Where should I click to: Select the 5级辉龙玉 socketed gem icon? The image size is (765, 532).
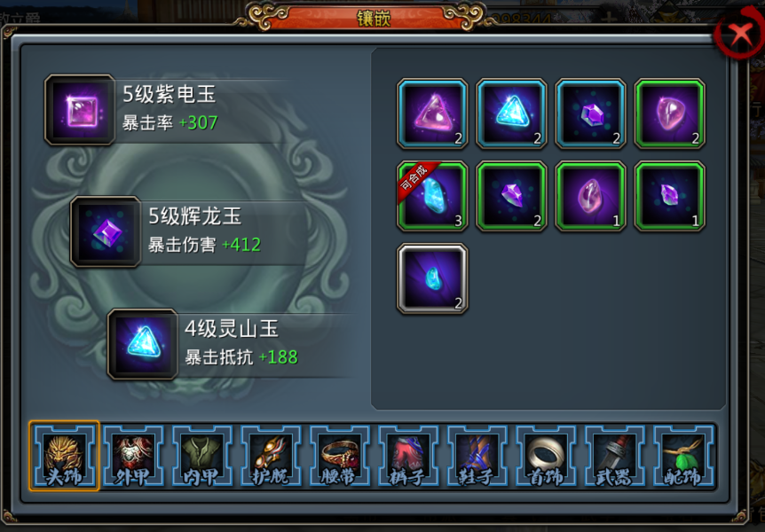[x=106, y=232]
